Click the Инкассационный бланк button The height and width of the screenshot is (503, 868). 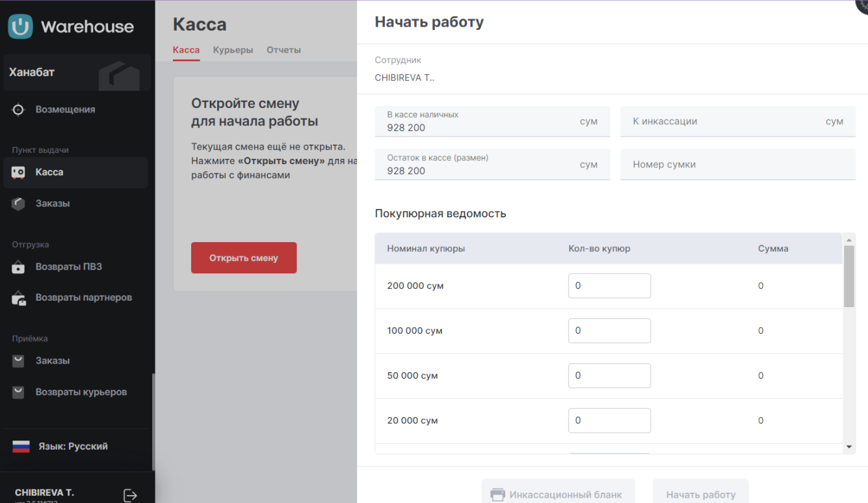[558, 494]
